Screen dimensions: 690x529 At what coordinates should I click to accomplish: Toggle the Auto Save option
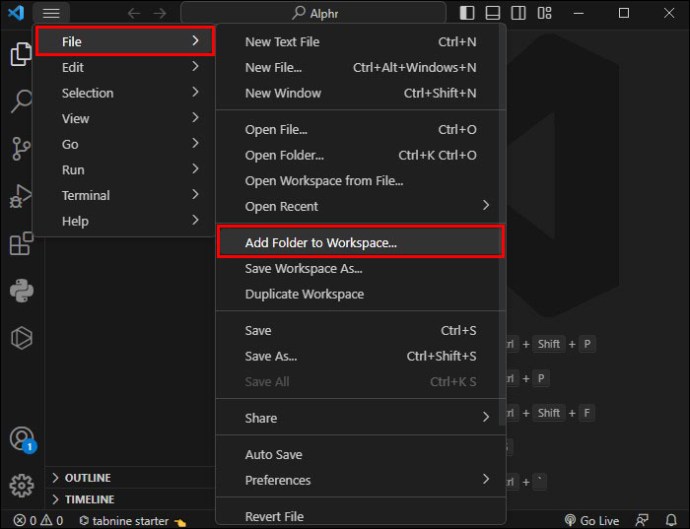pyautogui.click(x=360, y=454)
